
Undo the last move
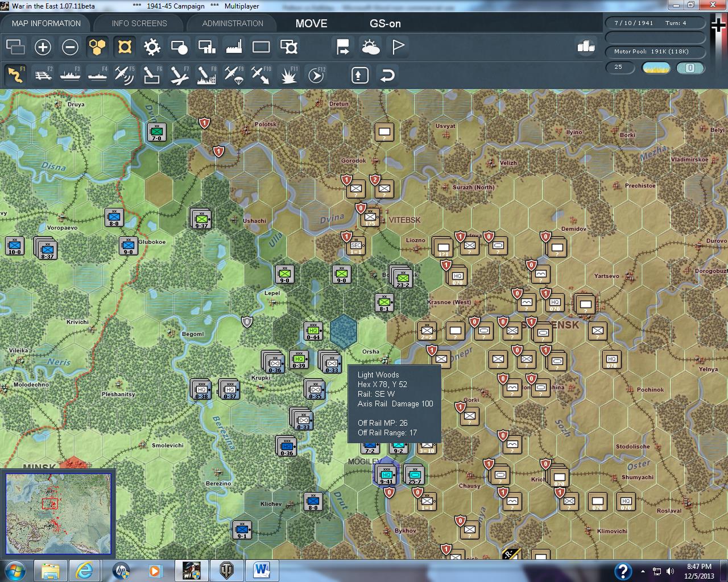click(x=387, y=75)
